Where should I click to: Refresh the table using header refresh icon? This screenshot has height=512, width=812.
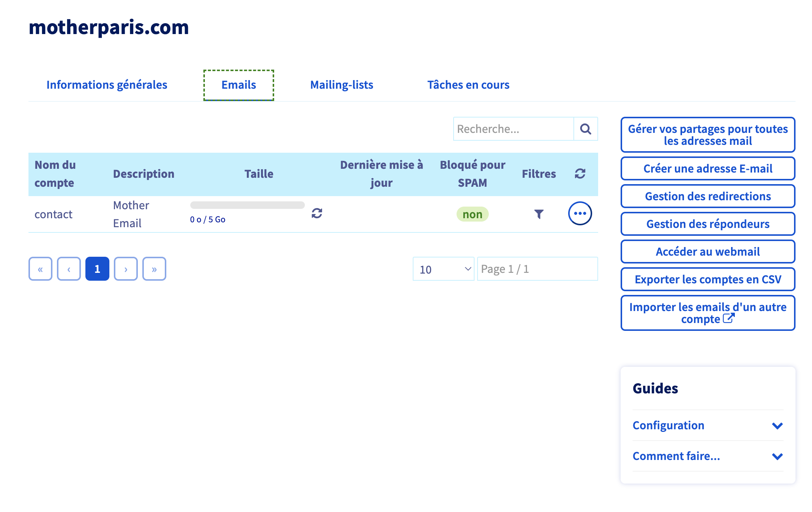[580, 174]
